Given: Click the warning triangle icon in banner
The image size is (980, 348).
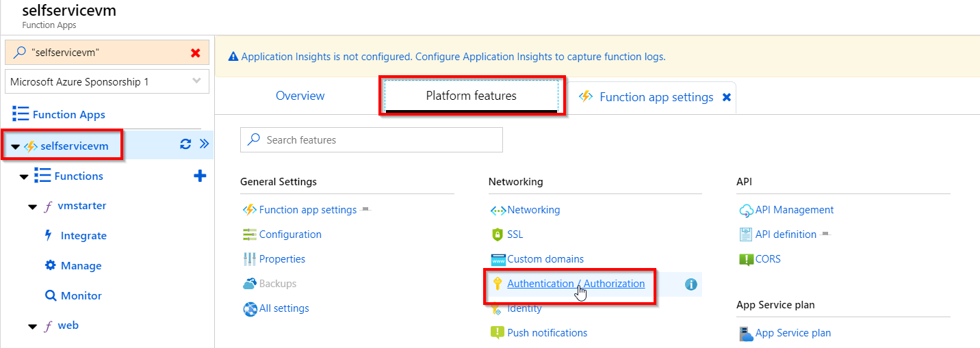Looking at the screenshot, I should coord(233,57).
